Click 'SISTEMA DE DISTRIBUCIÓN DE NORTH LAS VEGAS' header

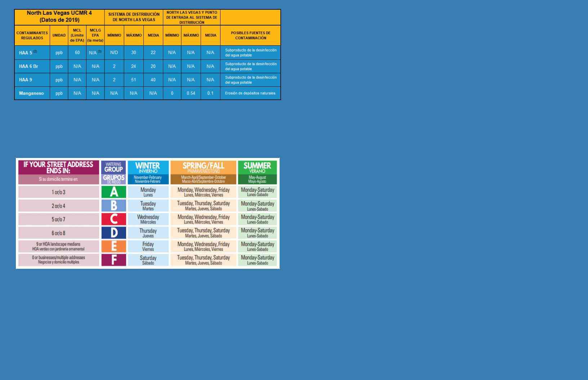[x=134, y=17]
